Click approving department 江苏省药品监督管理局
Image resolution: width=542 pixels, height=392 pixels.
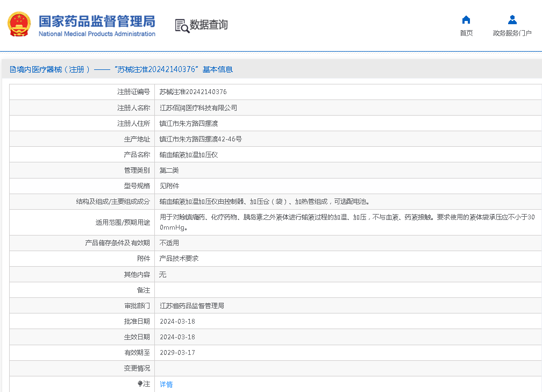pos(192,306)
